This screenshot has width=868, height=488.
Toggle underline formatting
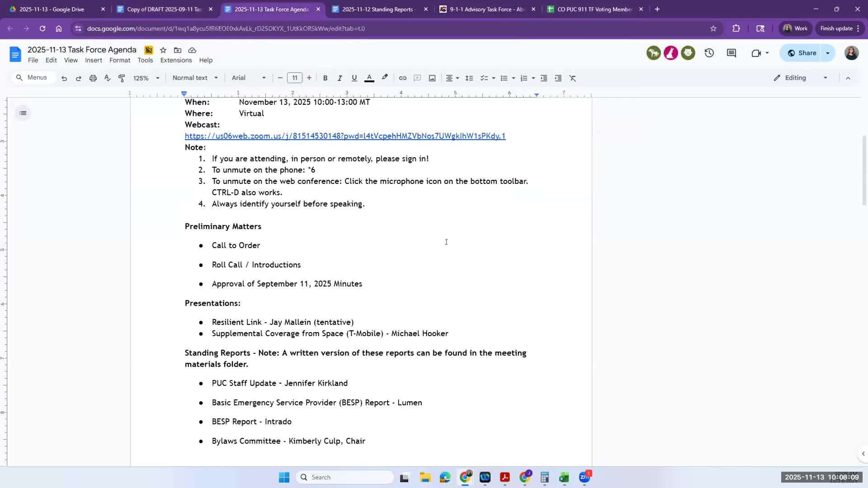pos(354,78)
